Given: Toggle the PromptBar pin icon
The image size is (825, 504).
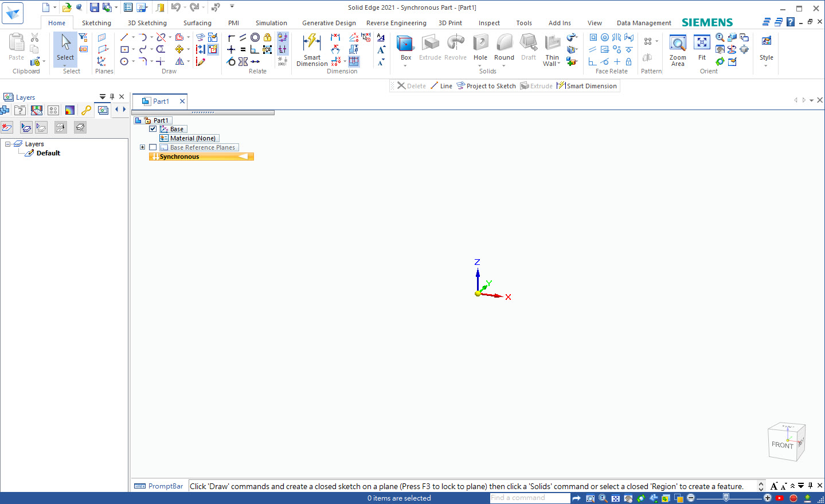Looking at the screenshot, I should (810, 486).
